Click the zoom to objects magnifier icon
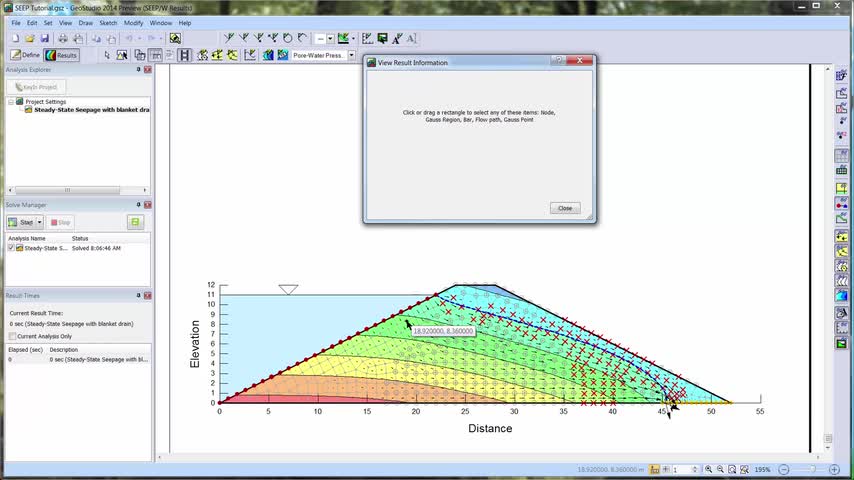Viewport: 854px width, 480px height. point(744,469)
